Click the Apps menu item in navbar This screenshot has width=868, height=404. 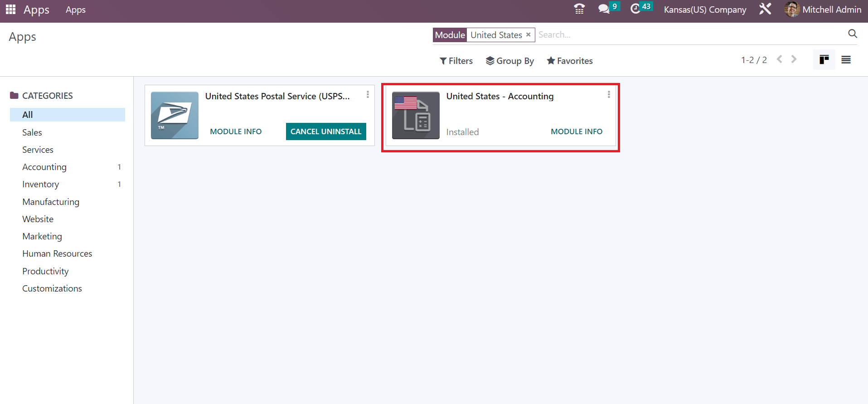click(x=76, y=10)
